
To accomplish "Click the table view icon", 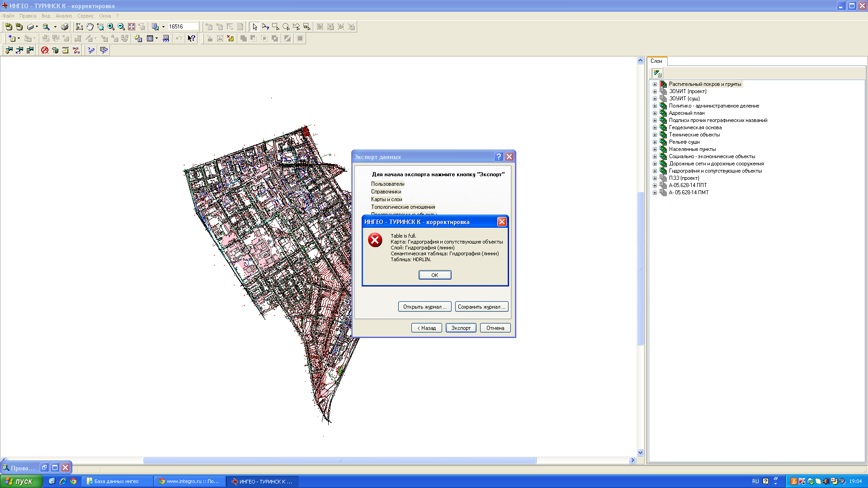I will (150, 38).
